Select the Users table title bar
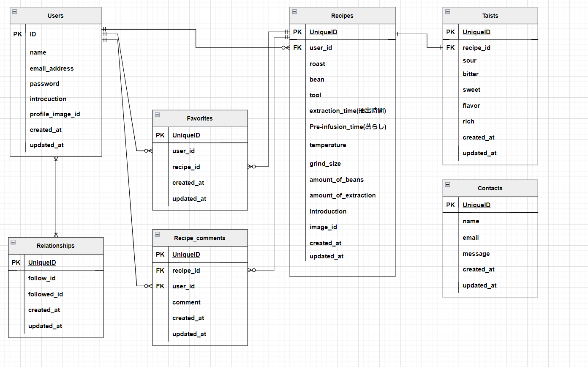This screenshot has width=588, height=367. coord(55,15)
